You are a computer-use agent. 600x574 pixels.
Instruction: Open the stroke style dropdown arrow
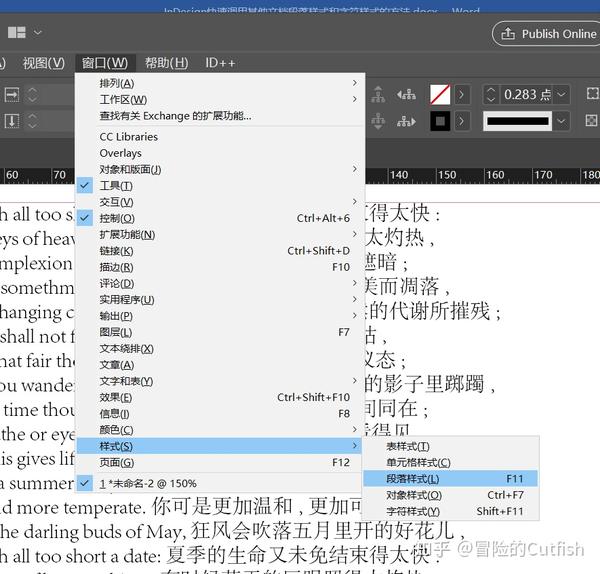[561, 121]
